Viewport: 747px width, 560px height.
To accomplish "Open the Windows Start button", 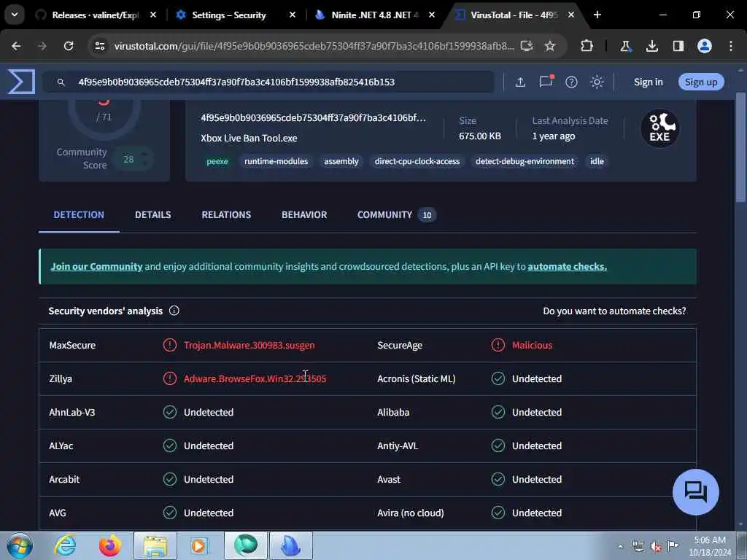I will point(20,545).
